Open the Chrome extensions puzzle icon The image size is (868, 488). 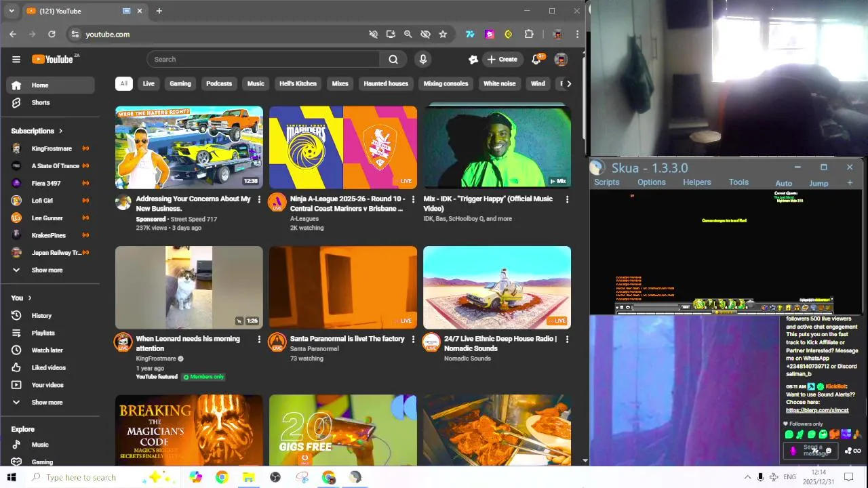pyautogui.click(x=529, y=34)
